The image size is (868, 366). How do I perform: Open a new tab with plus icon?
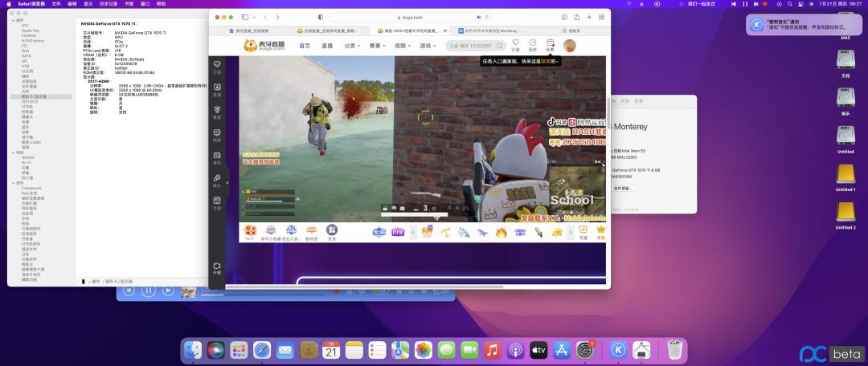click(x=589, y=17)
